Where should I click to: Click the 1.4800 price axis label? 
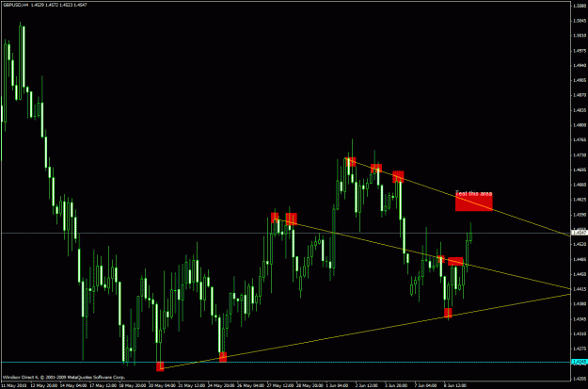pos(580,125)
